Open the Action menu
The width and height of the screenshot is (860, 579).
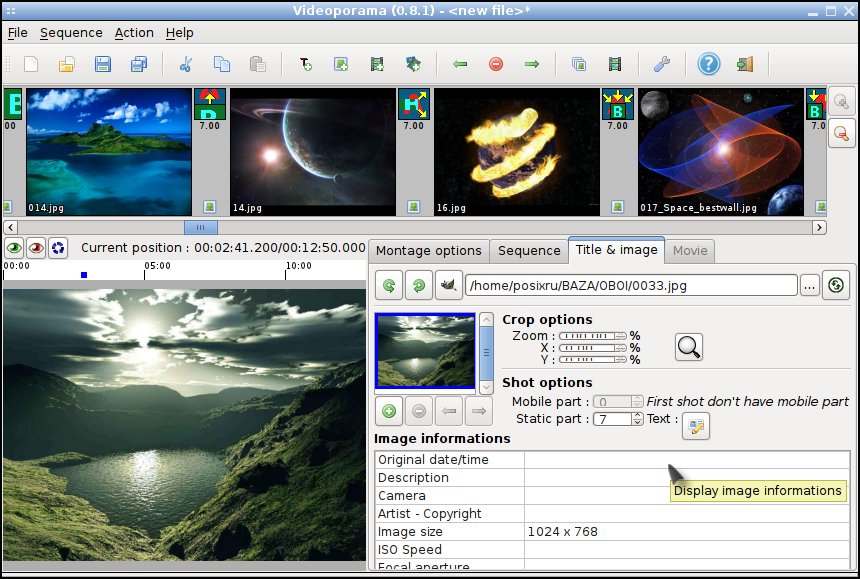pyautogui.click(x=134, y=33)
